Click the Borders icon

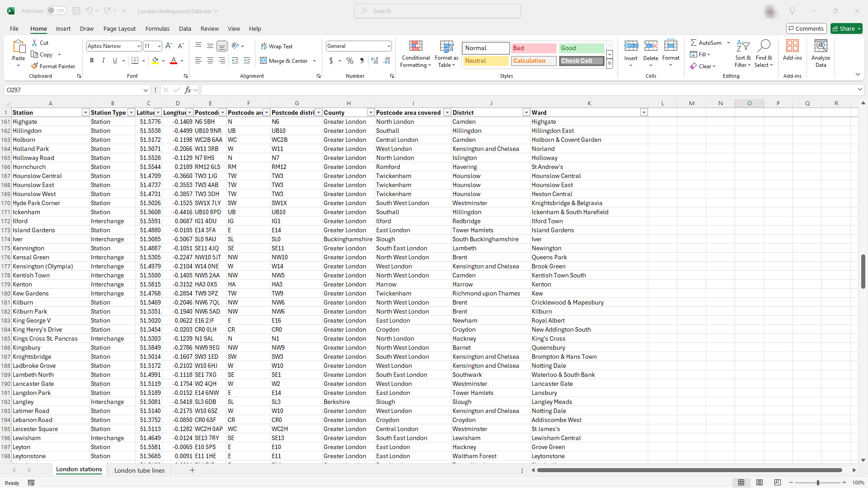[135, 61]
